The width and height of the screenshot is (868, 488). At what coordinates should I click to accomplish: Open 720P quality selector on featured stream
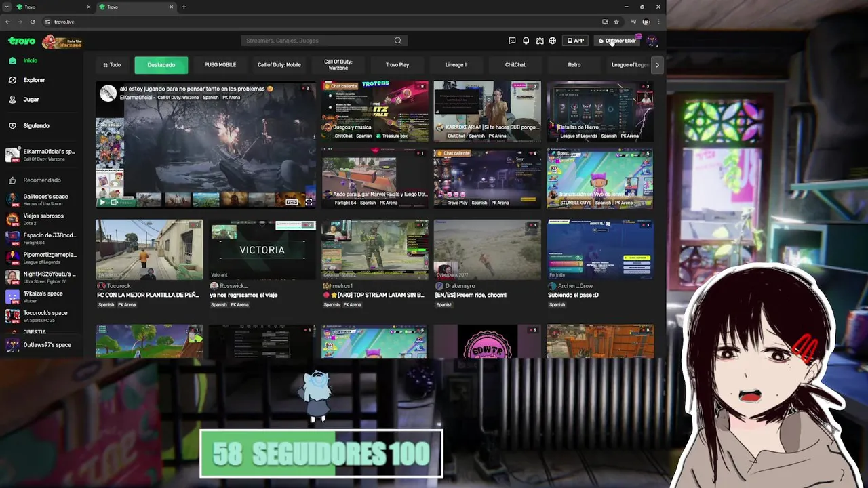click(292, 202)
